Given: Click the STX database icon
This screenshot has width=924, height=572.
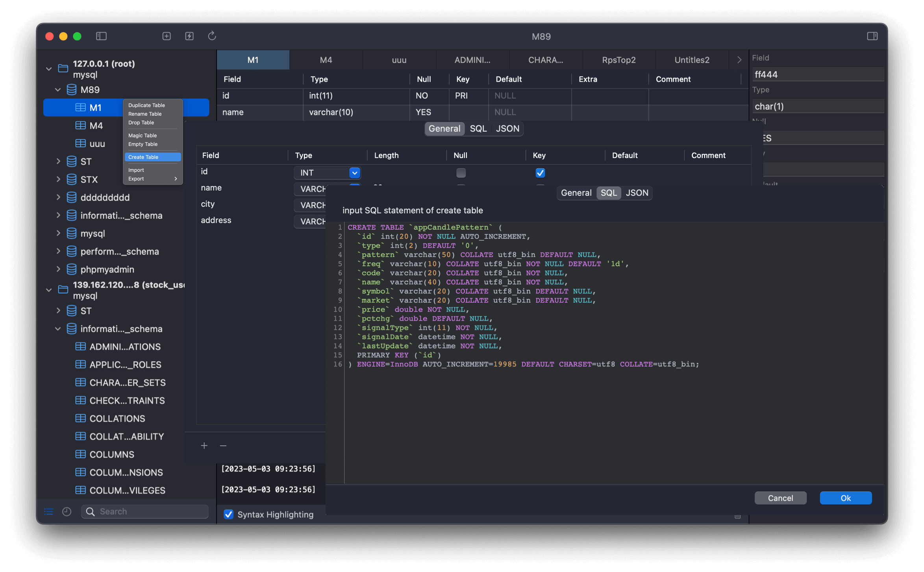Looking at the screenshot, I should tap(71, 179).
